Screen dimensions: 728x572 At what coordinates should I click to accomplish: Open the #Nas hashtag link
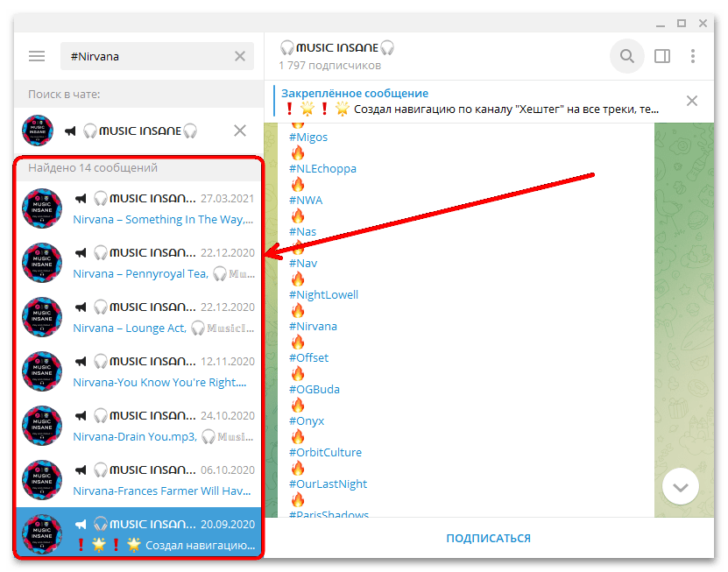click(x=302, y=231)
